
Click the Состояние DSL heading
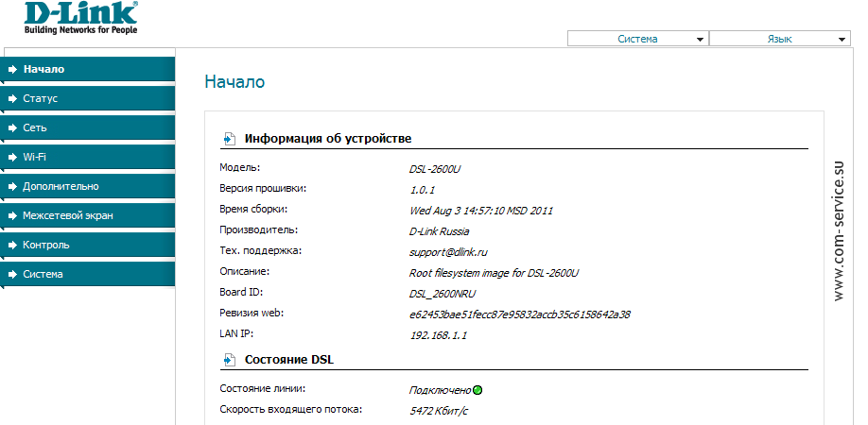coord(289,360)
